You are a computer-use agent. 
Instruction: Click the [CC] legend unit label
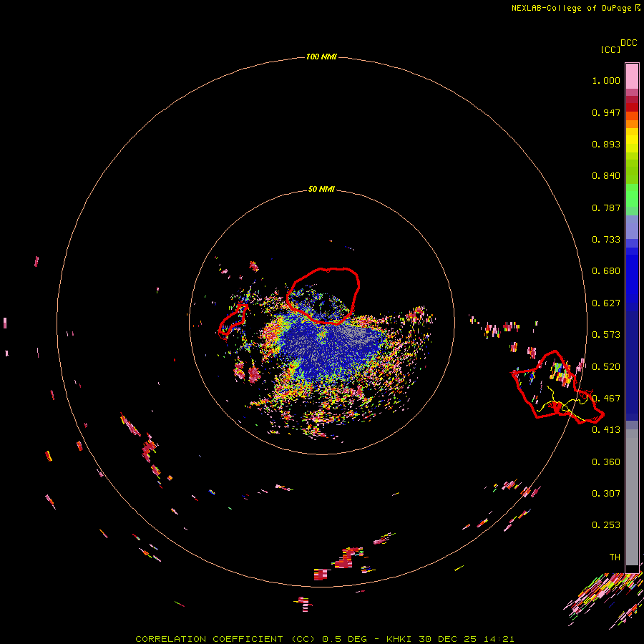coord(610,49)
